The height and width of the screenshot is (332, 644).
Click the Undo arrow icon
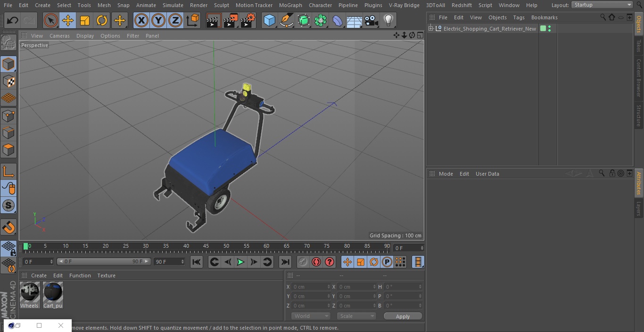coord(13,20)
